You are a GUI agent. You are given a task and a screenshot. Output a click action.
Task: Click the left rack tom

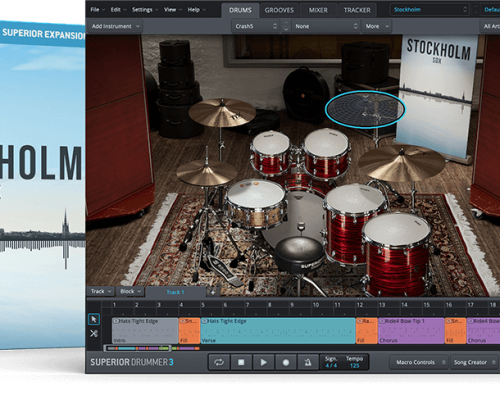(x=271, y=153)
